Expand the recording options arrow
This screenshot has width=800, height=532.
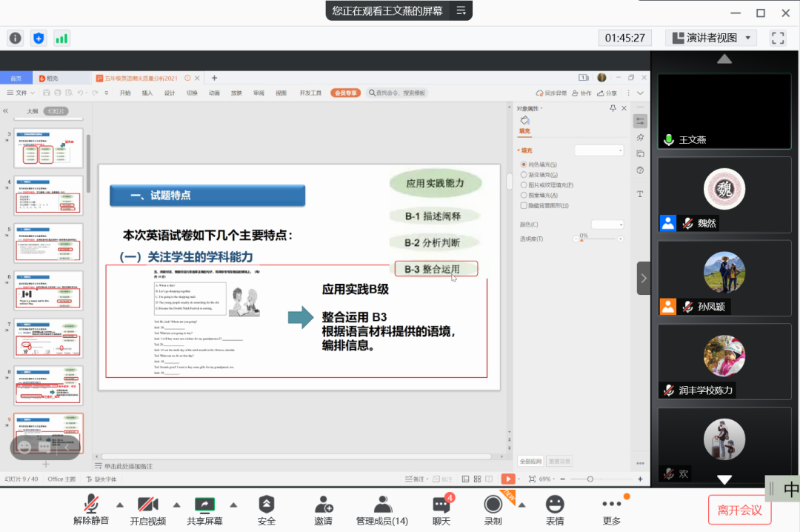[x=521, y=505]
